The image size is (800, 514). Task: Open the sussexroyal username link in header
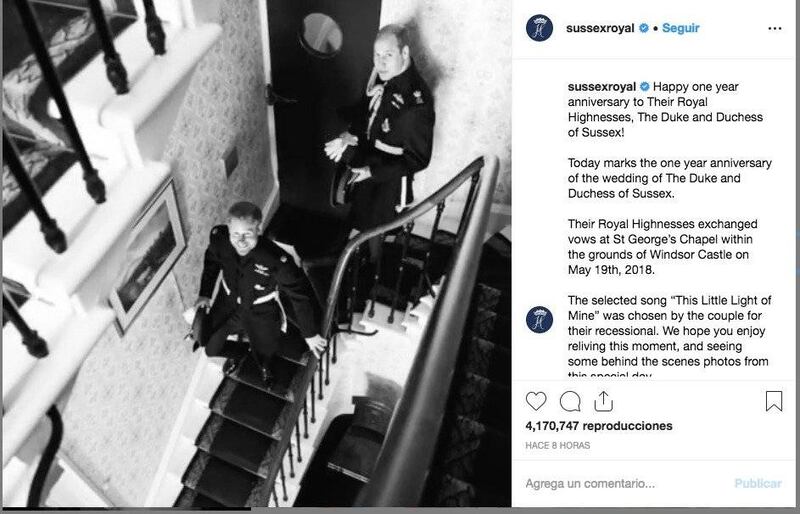600,28
